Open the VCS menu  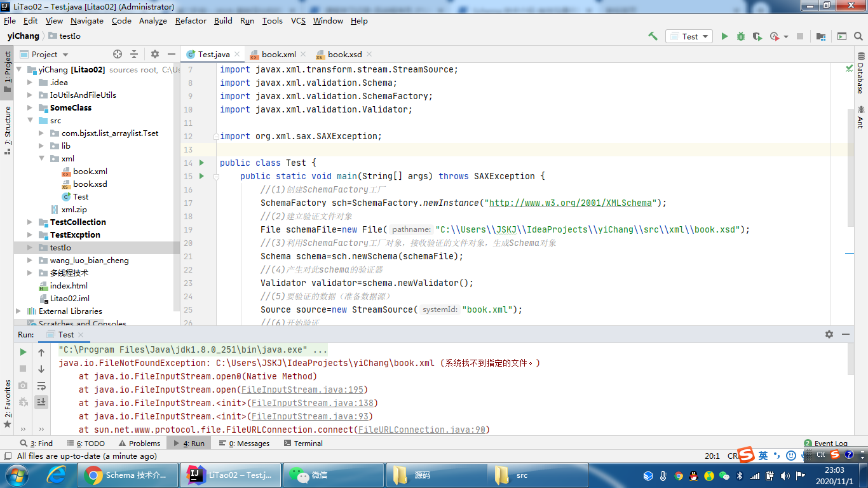298,21
